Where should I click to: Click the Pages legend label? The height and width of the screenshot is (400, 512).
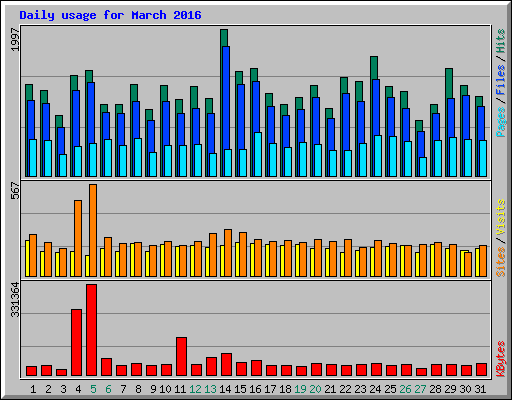coord(501,122)
